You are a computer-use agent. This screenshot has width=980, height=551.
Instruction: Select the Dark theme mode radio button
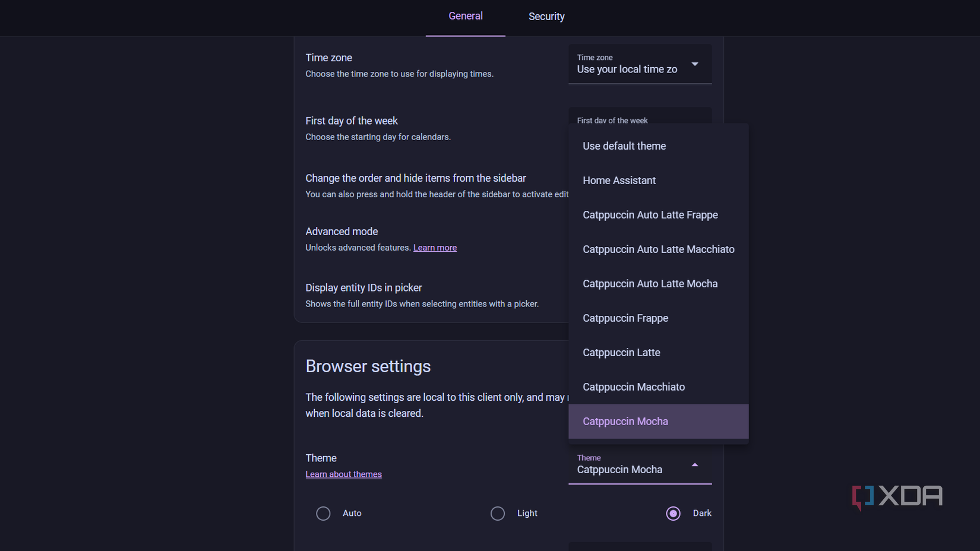[673, 513]
